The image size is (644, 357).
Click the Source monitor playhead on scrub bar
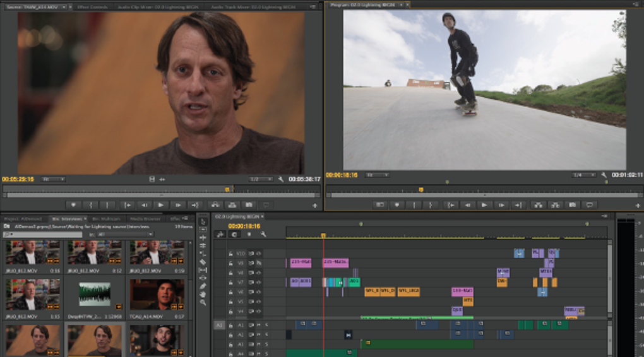[x=227, y=189]
